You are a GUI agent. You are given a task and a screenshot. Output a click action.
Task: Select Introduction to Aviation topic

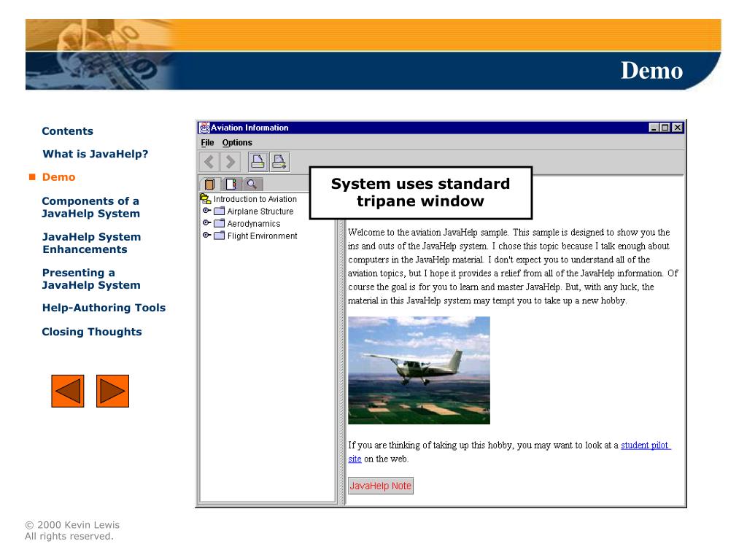pyautogui.click(x=255, y=199)
